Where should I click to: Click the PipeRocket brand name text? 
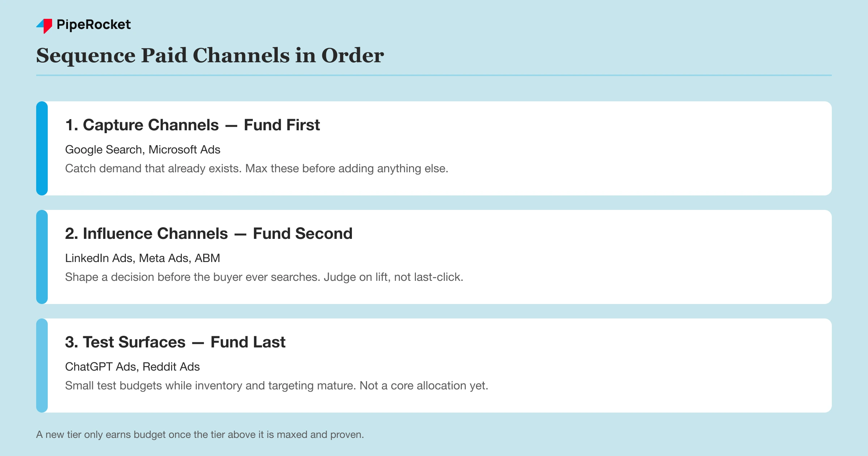[94, 25]
